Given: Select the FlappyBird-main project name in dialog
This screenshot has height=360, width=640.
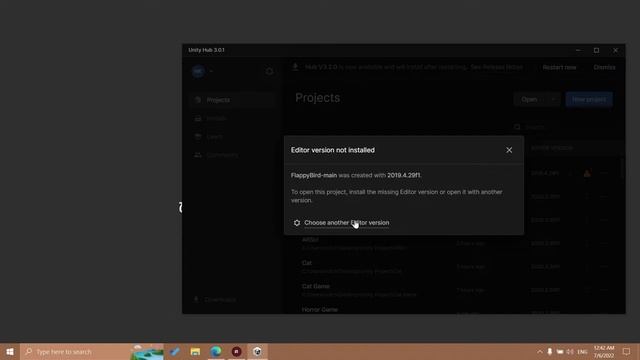Looking at the screenshot, I should pos(314,175).
